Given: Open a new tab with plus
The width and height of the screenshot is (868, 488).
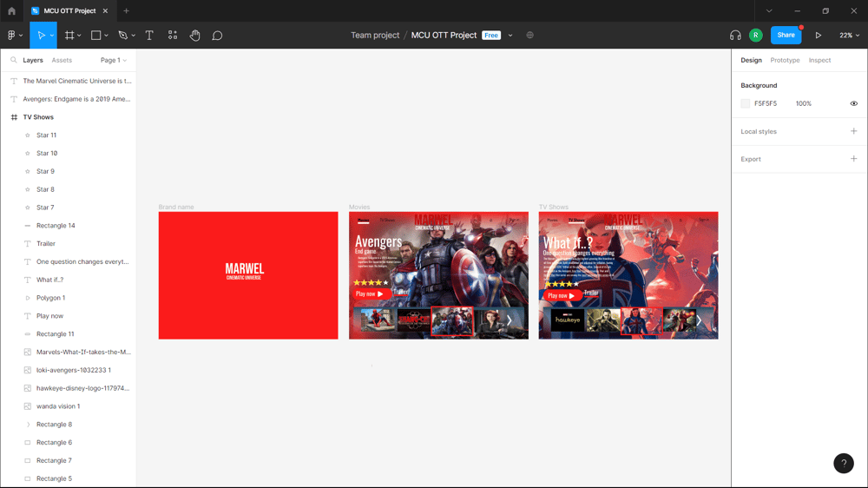Looking at the screenshot, I should click(126, 10).
